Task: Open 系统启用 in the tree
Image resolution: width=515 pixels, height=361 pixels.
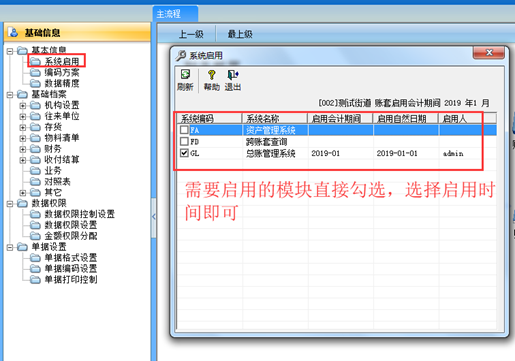Action: coord(62,61)
